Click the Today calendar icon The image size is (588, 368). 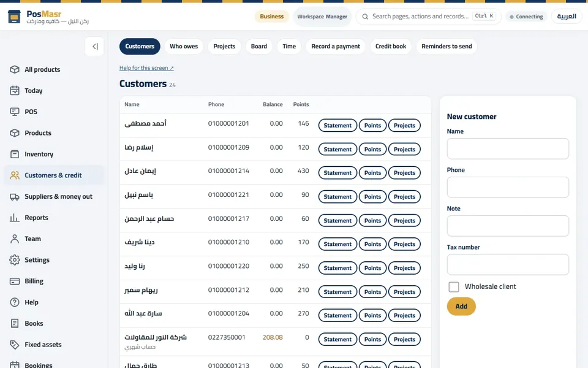tap(15, 91)
